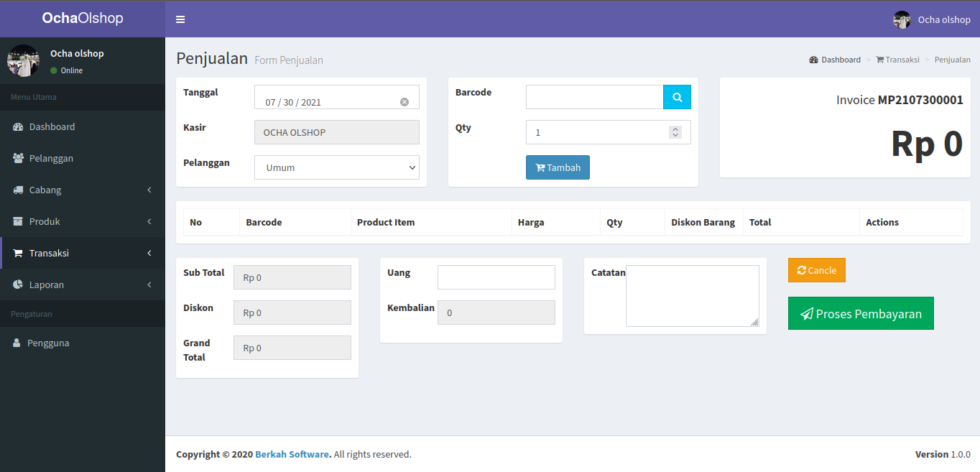Click the orange Cancle button

[x=816, y=270]
